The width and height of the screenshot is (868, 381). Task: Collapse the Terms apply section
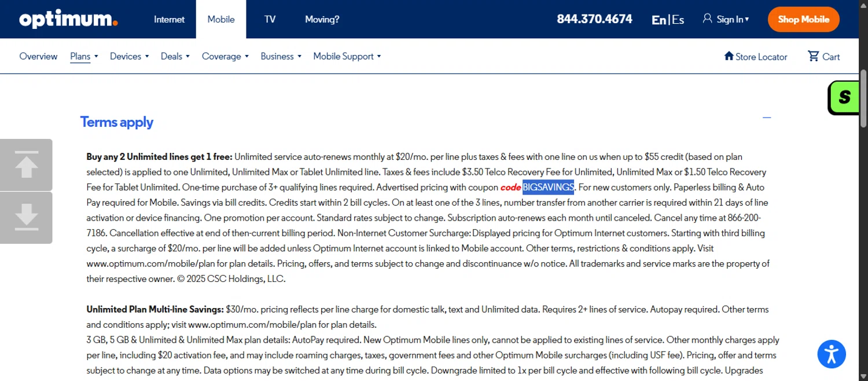click(x=767, y=118)
